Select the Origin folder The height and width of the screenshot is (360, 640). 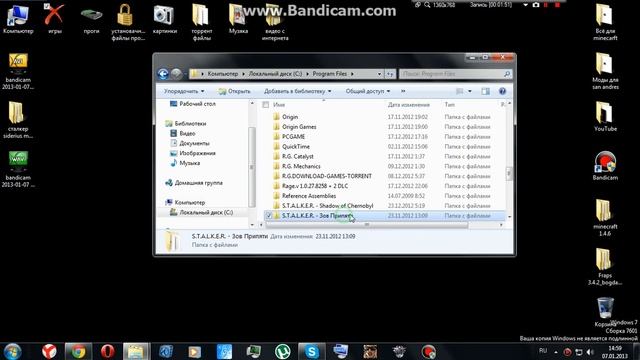(290, 117)
